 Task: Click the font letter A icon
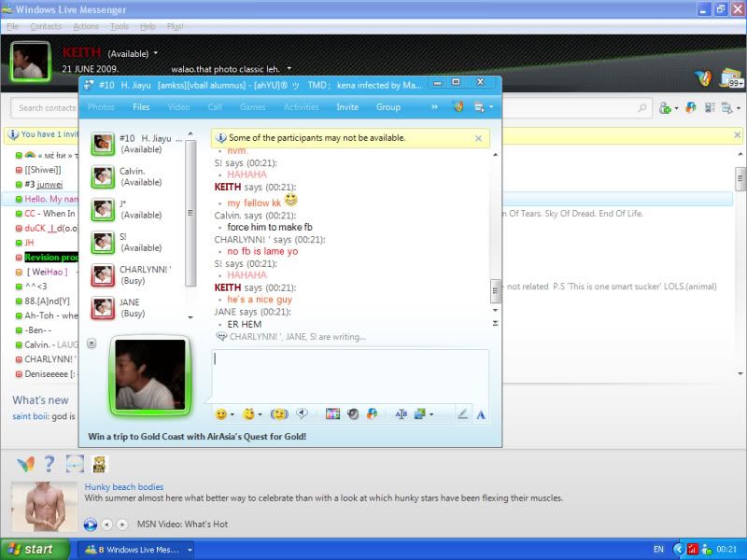[481, 413]
